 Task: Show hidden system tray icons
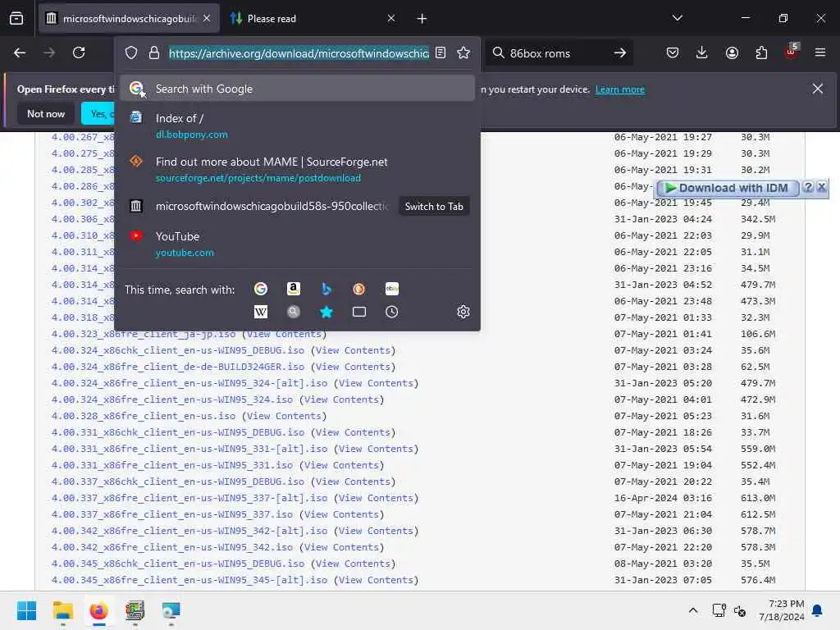[692, 610]
